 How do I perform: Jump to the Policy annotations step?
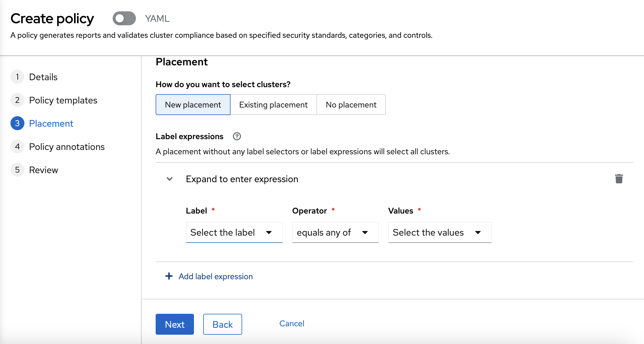click(67, 147)
